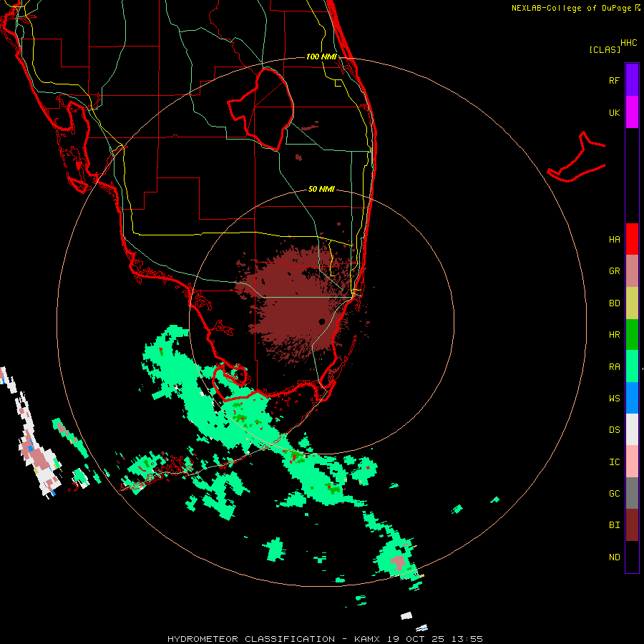Click the magenta UK legend color swatch
Image resolution: width=644 pixels, height=644 pixels.
[x=632, y=112]
